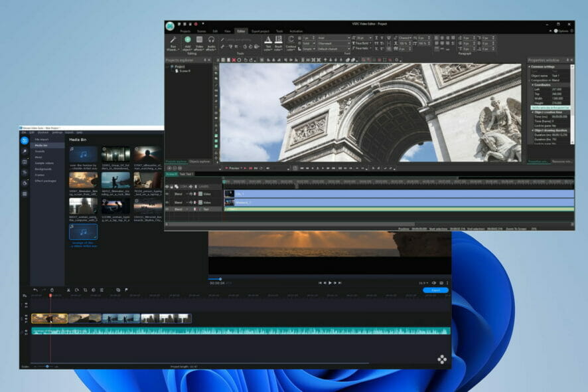Switch to VSDC Tools ribbon tab
The image size is (588, 392).
tap(279, 31)
